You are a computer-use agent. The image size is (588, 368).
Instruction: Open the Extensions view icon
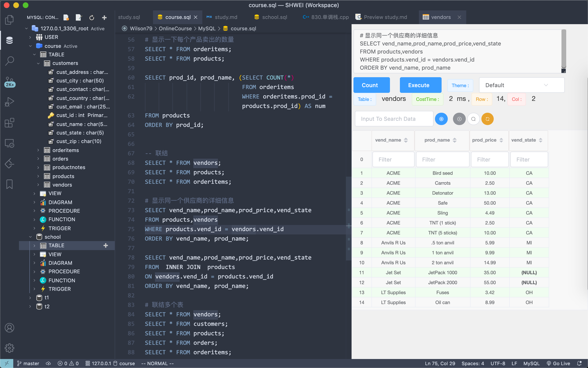click(x=9, y=123)
